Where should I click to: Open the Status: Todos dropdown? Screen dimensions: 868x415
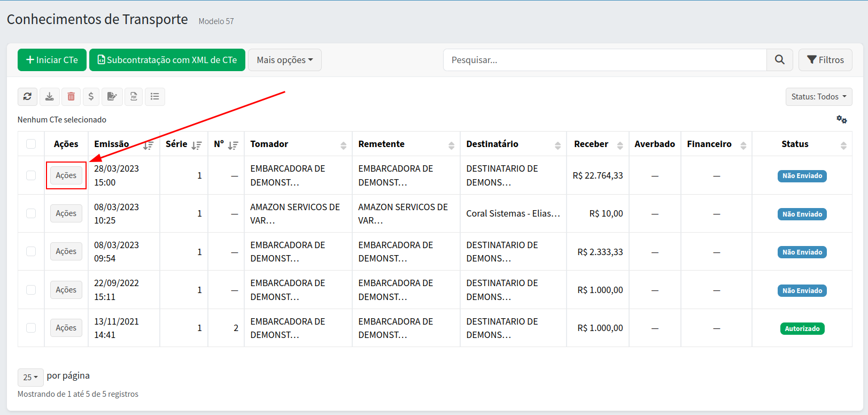[x=818, y=97]
